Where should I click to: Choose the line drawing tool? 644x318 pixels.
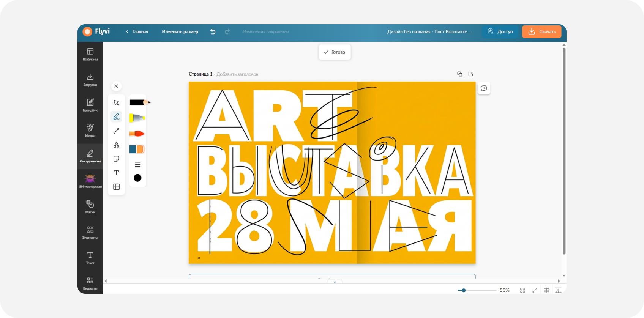point(116,131)
